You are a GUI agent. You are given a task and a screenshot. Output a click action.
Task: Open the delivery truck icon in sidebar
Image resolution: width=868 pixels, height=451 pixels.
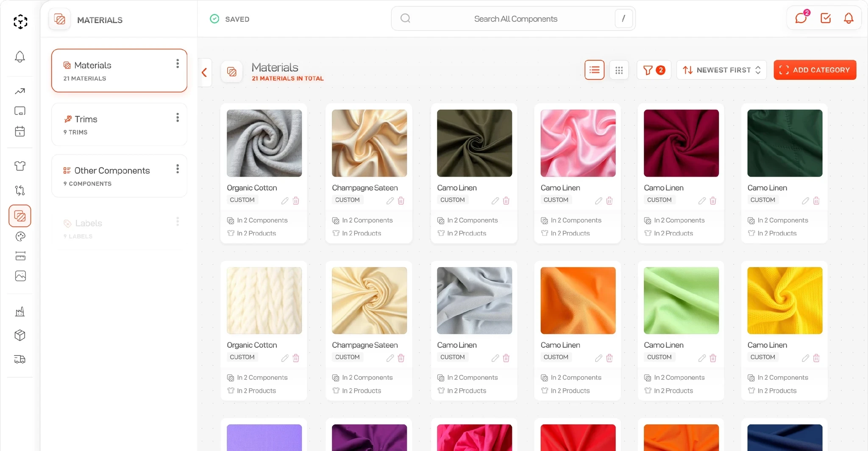(x=20, y=359)
